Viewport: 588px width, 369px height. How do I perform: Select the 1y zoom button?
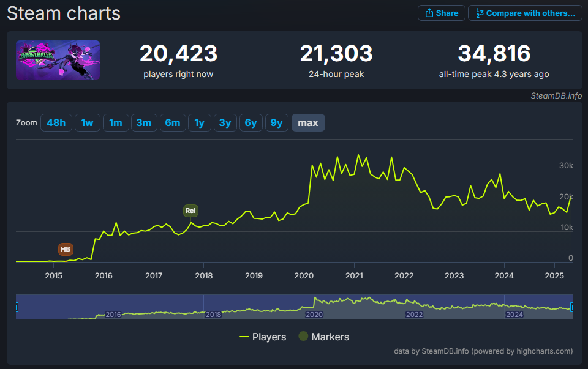click(200, 123)
